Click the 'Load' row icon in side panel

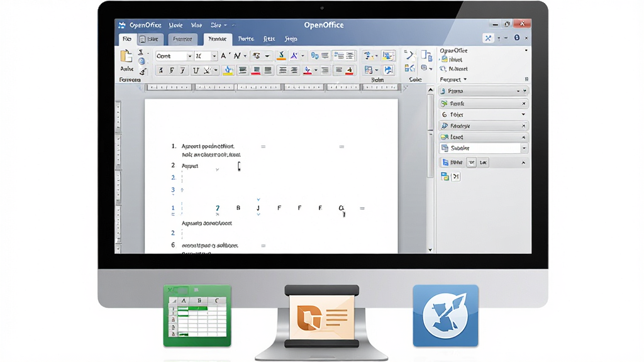click(x=445, y=136)
